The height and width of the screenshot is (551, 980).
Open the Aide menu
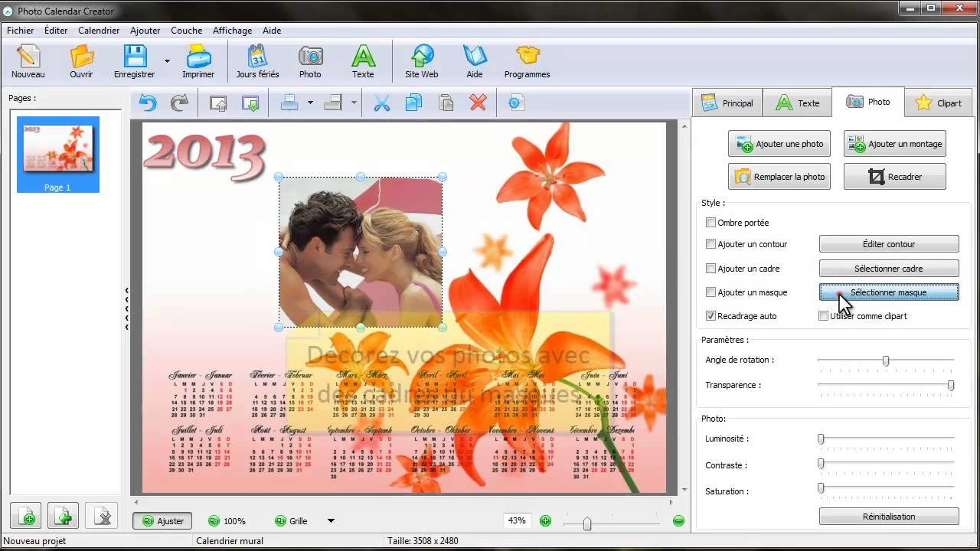272,31
